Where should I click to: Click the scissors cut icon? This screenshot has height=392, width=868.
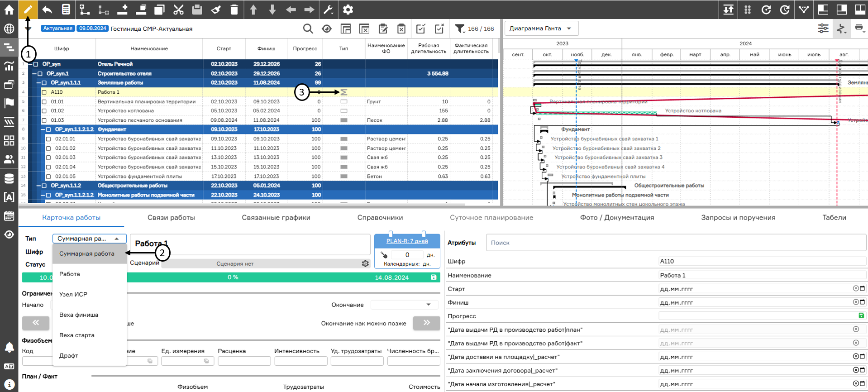tap(178, 10)
